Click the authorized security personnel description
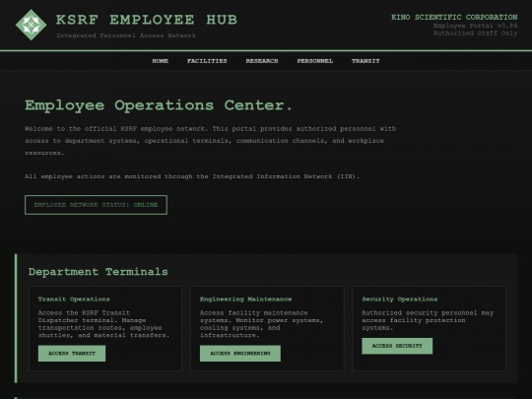Viewport: 532px width, 399px height. click(x=428, y=320)
